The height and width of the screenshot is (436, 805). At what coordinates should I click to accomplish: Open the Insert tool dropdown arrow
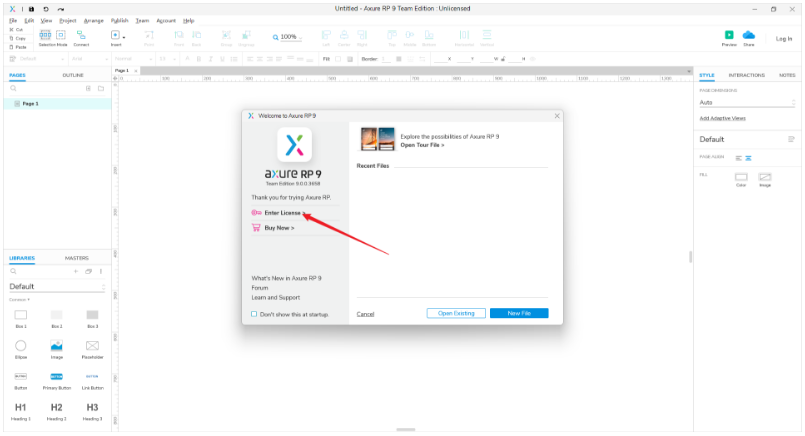(x=124, y=37)
